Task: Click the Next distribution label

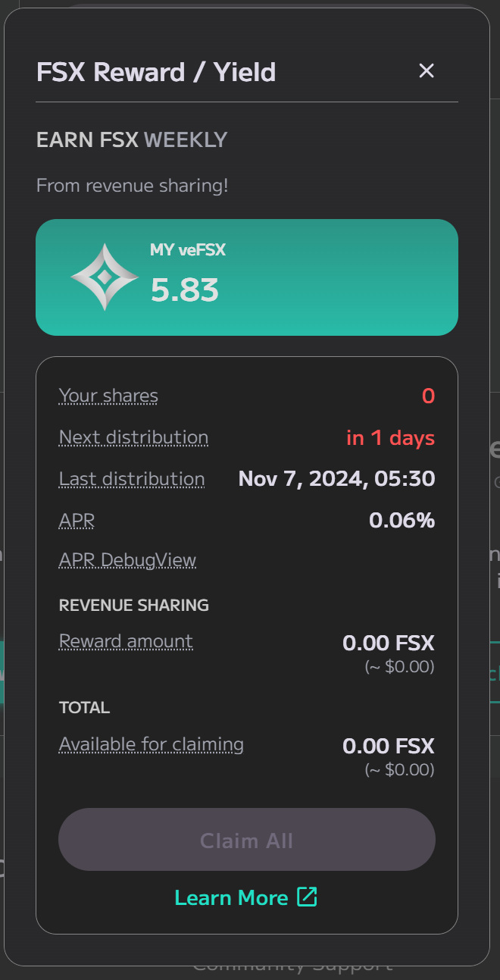Action: (133, 437)
